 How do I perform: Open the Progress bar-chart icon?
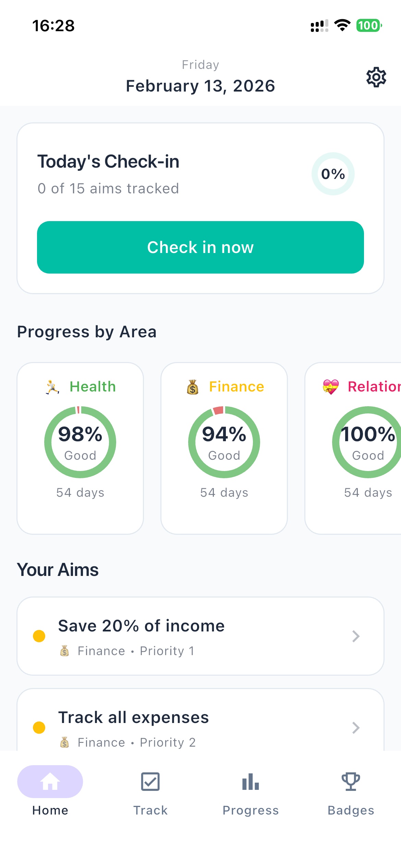pos(251,782)
